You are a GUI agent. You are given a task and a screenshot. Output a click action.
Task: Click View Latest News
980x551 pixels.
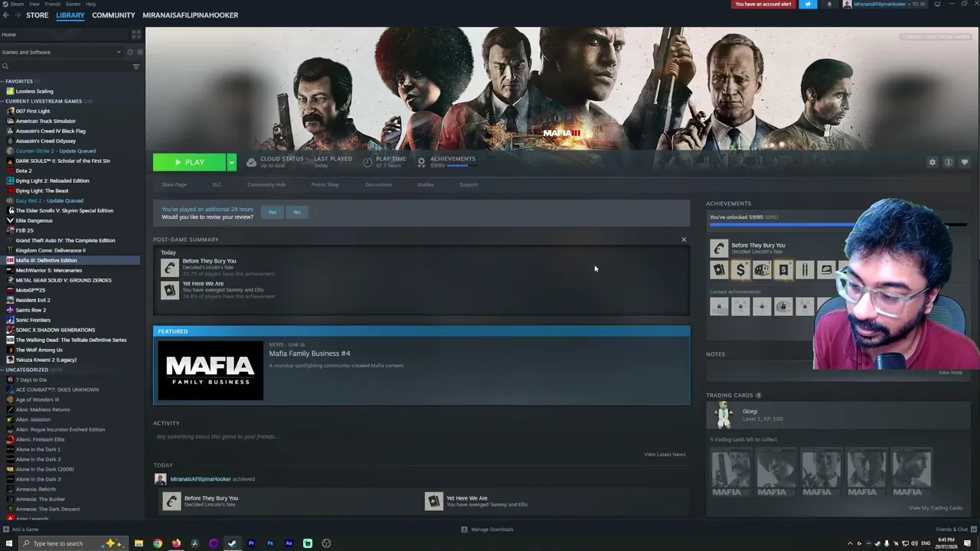665,455
